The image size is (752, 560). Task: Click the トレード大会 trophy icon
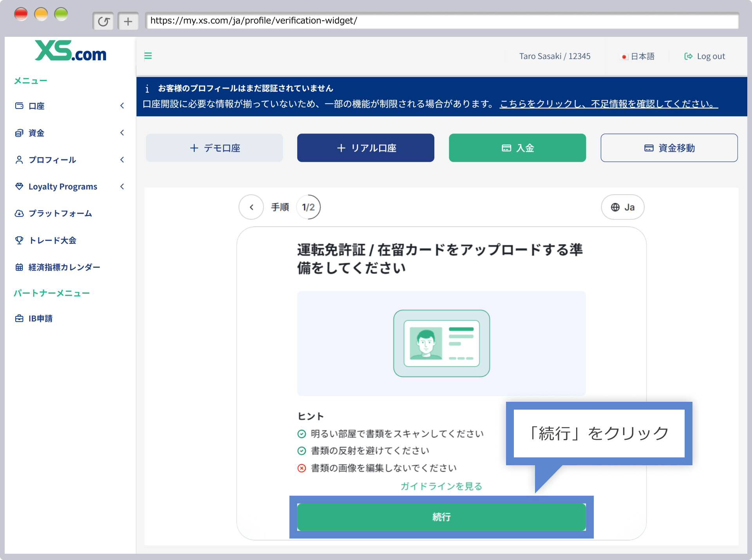[19, 240]
